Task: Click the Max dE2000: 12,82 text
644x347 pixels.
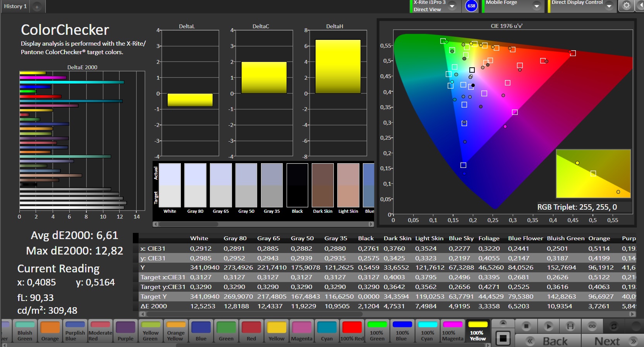Action: (75, 251)
